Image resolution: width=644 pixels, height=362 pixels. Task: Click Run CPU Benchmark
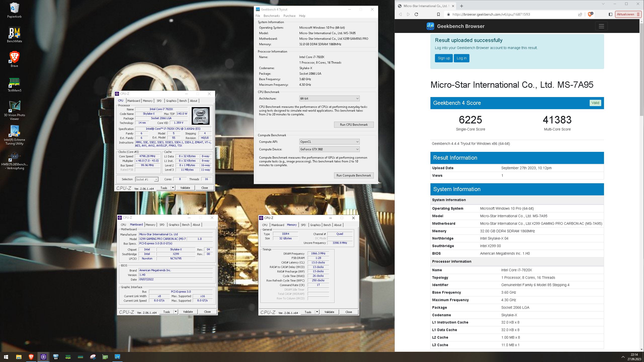(354, 125)
